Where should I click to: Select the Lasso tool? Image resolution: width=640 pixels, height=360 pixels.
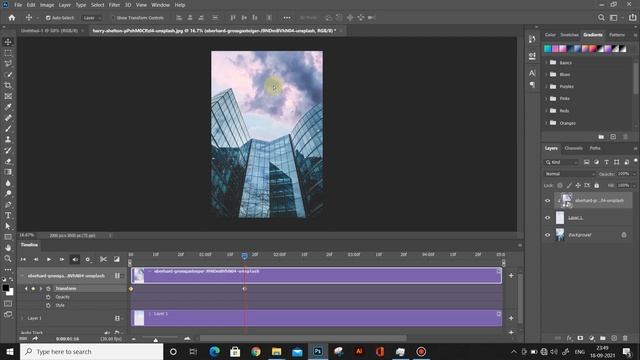click(x=8, y=64)
